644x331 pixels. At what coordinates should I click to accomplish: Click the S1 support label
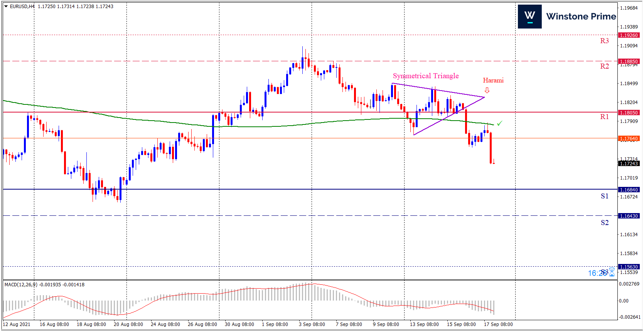pyautogui.click(x=604, y=196)
